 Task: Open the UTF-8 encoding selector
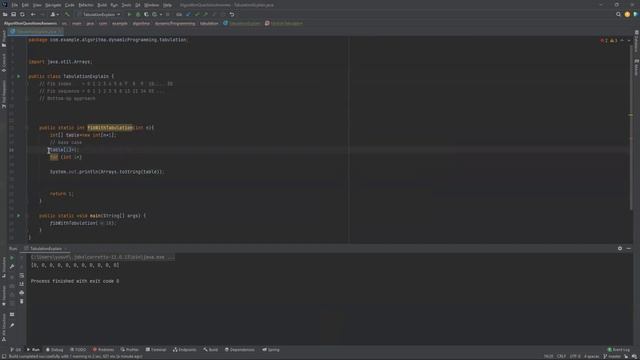tap(575, 356)
